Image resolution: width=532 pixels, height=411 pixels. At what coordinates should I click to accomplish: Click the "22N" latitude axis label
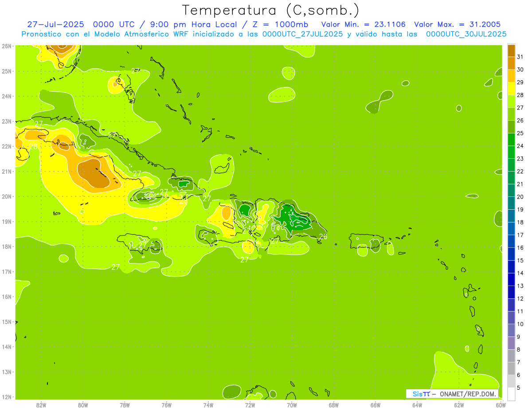[x=7, y=146]
